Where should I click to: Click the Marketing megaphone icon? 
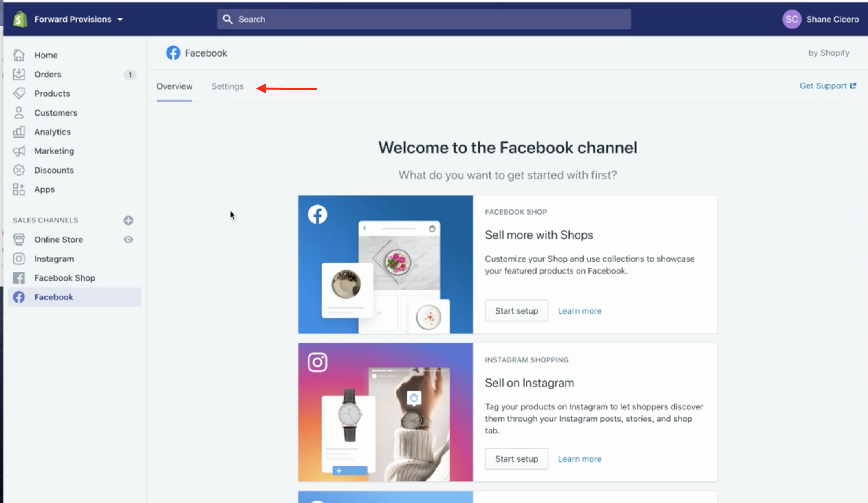19,151
